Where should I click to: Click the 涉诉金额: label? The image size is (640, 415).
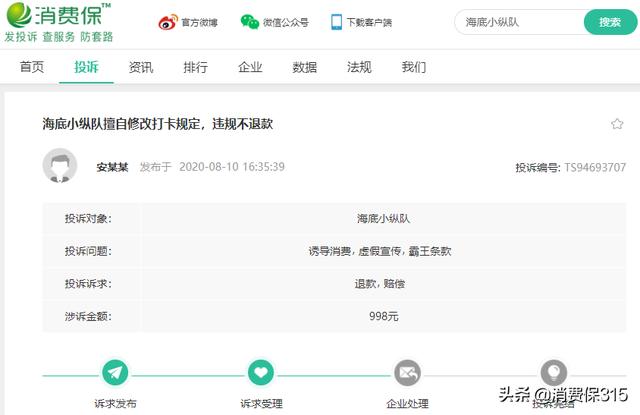point(88,316)
